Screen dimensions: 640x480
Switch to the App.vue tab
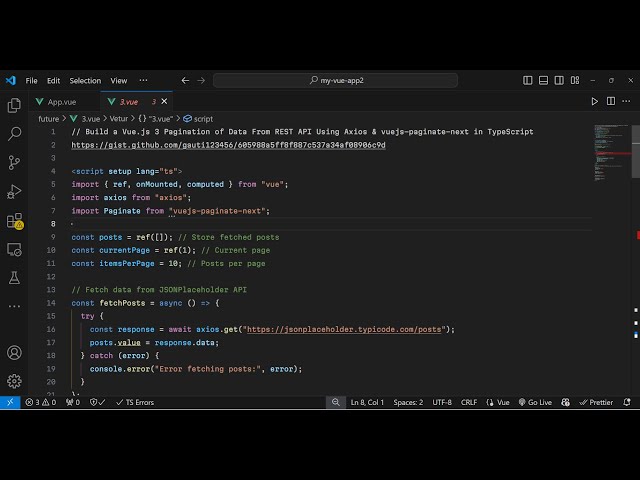61,101
